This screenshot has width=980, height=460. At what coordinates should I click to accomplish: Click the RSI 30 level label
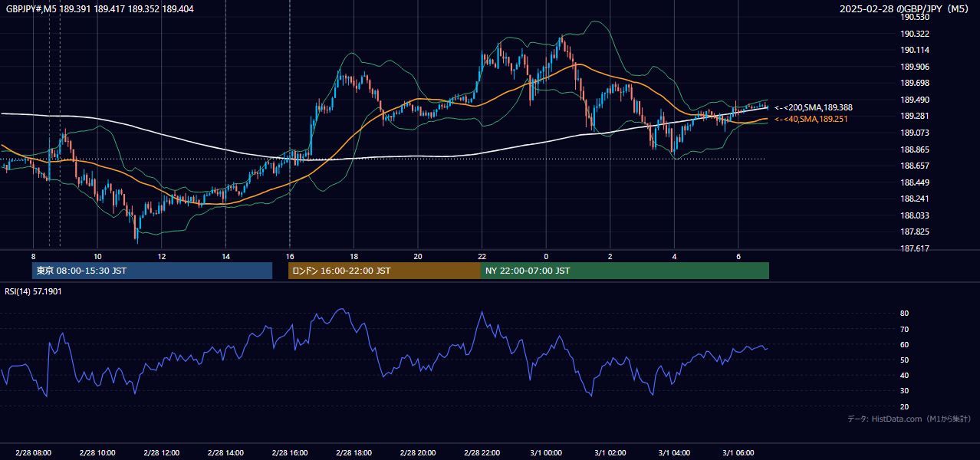click(x=905, y=391)
